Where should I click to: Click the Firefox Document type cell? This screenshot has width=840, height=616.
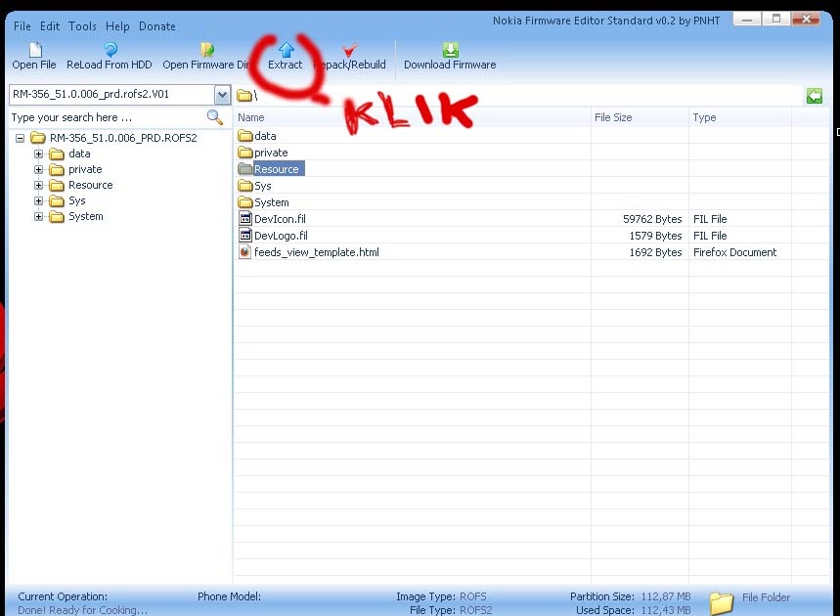click(x=734, y=251)
